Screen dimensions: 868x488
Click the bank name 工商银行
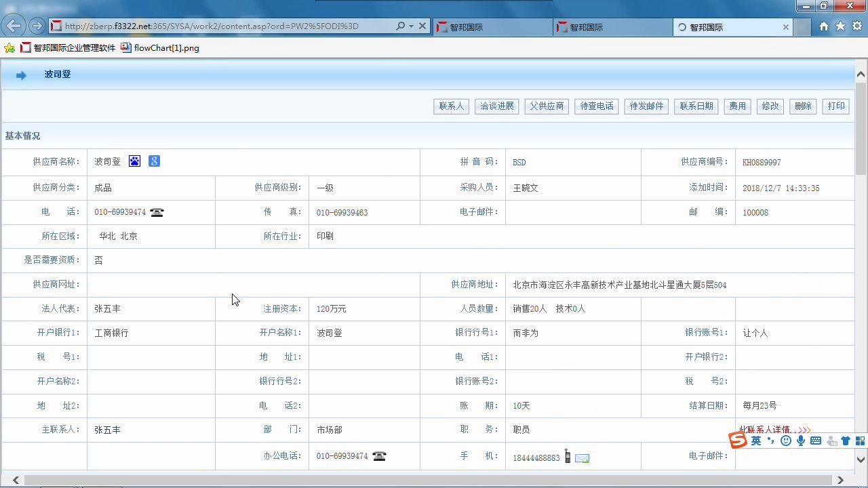click(x=111, y=333)
